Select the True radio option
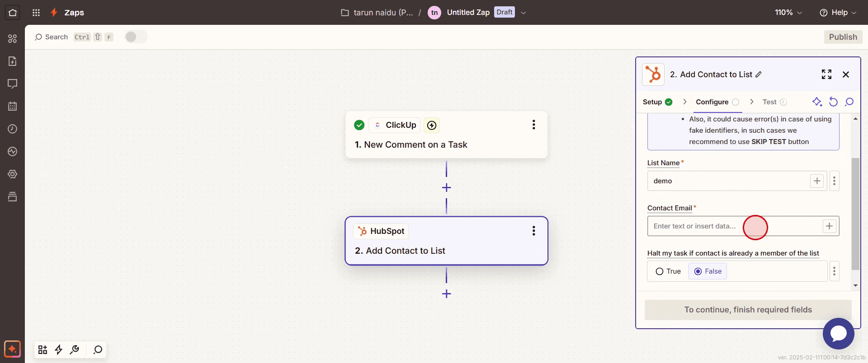 (668, 271)
